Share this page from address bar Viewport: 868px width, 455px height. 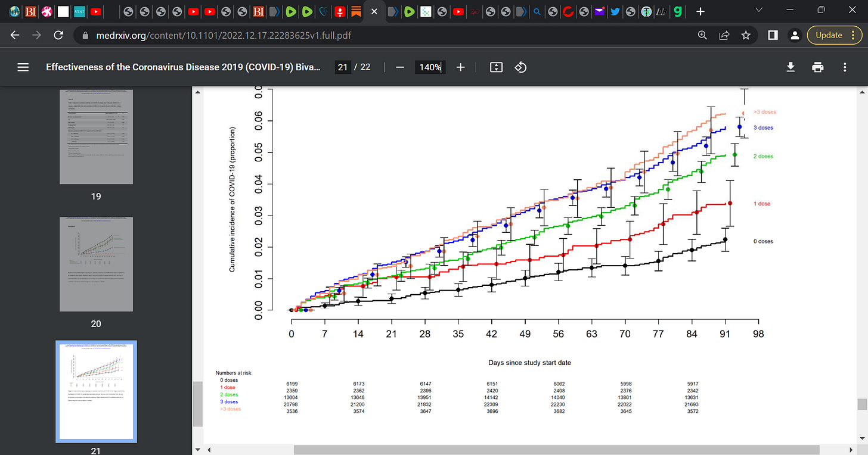724,35
